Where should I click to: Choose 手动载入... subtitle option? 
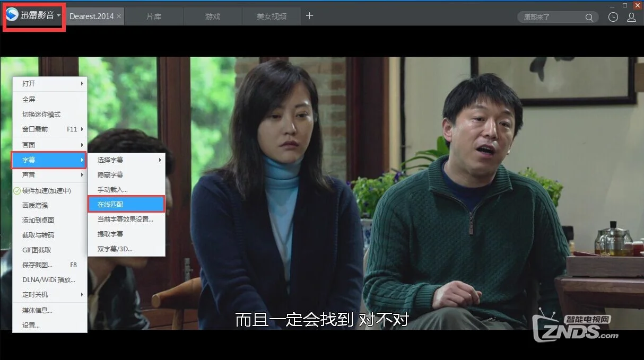tap(126, 189)
